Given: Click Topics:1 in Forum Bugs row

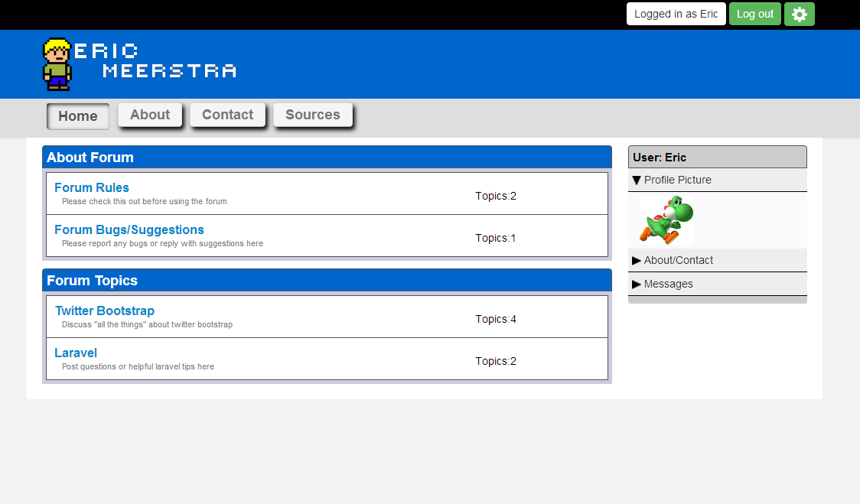Looking at the screenshot, I should click(496, 238).
